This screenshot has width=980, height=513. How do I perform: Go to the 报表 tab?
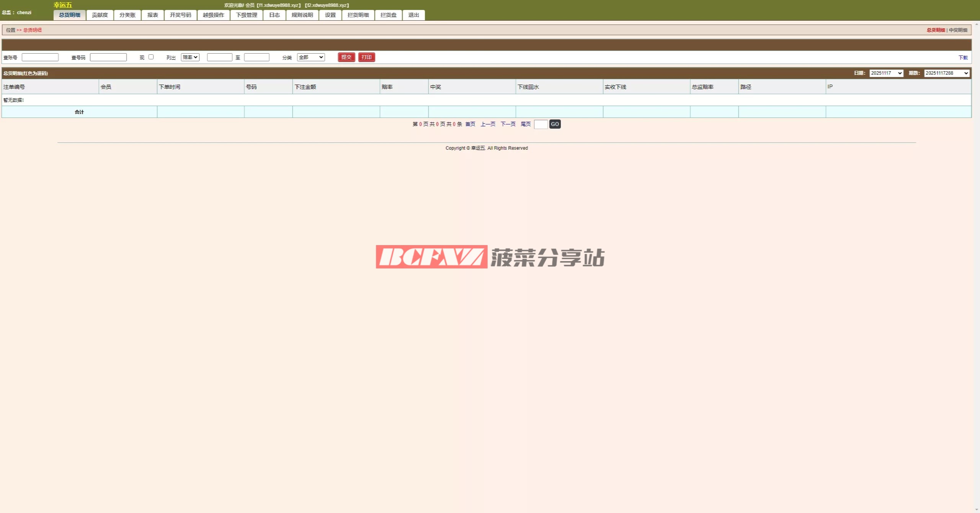[x=153, y=15]
